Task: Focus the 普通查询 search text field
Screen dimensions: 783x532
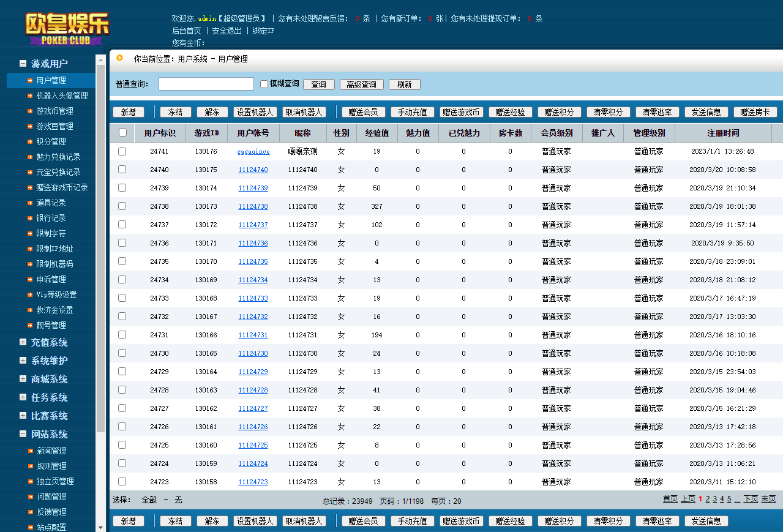Action: click(x=206, y=84)
